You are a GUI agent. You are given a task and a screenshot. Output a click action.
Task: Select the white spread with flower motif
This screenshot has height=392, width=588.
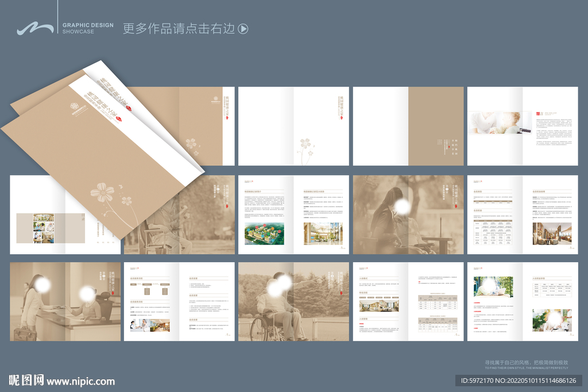point(293,126)
